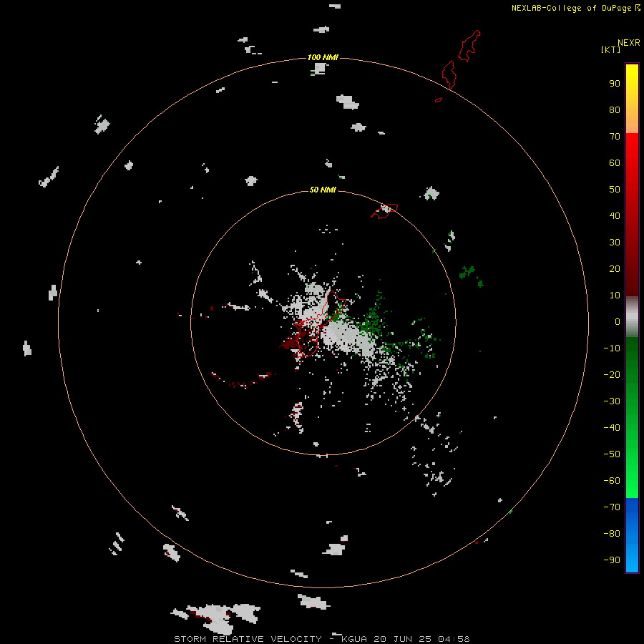Click the positive 10 scale value

[x=615, y=296]
